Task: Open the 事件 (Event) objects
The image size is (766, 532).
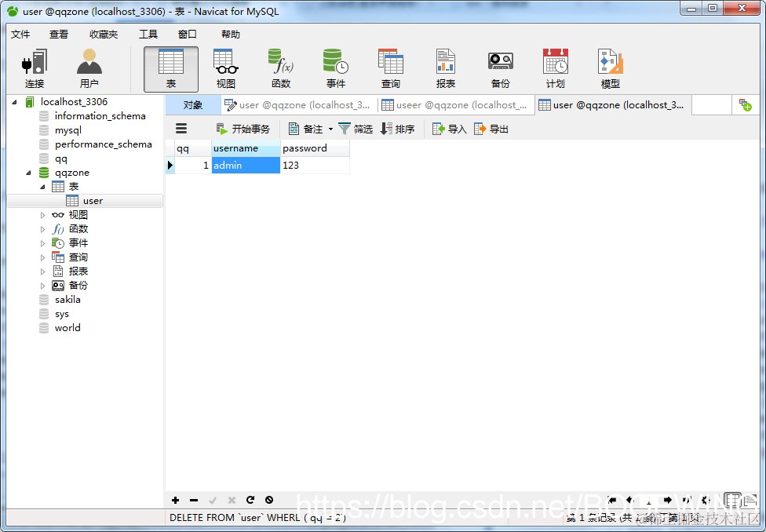Action: pyautogui.click(x=336, y=69)
